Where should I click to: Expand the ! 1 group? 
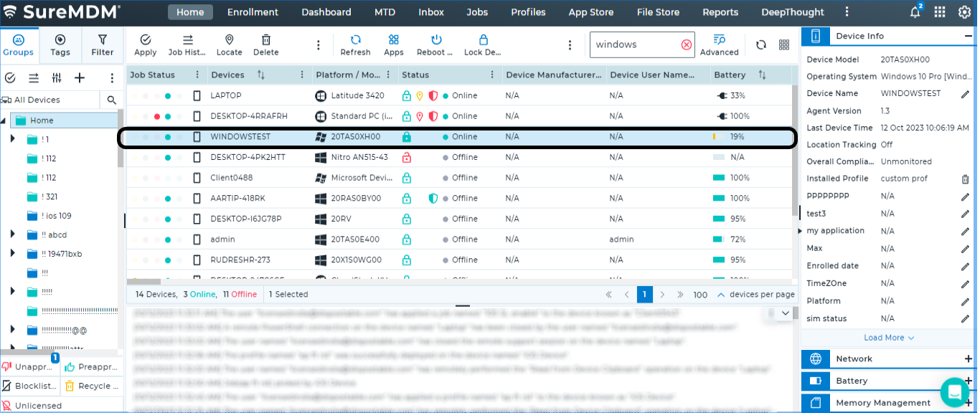pyautogui.click(x=12, y=138)
